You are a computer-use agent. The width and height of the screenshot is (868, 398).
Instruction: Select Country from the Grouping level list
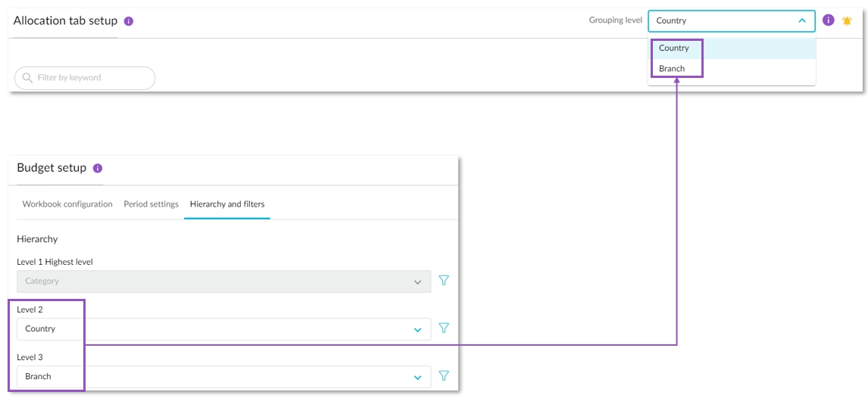(x=673, y=48)
